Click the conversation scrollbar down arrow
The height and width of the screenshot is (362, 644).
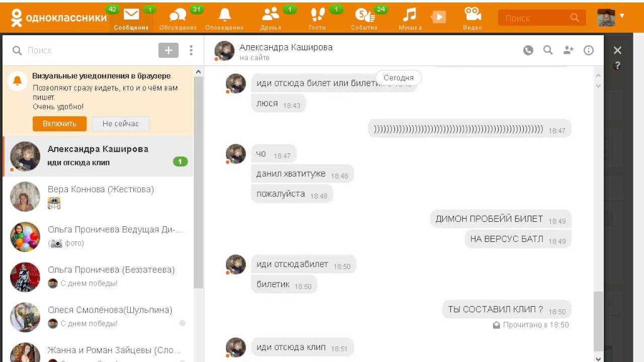click(x=598, y=358)
